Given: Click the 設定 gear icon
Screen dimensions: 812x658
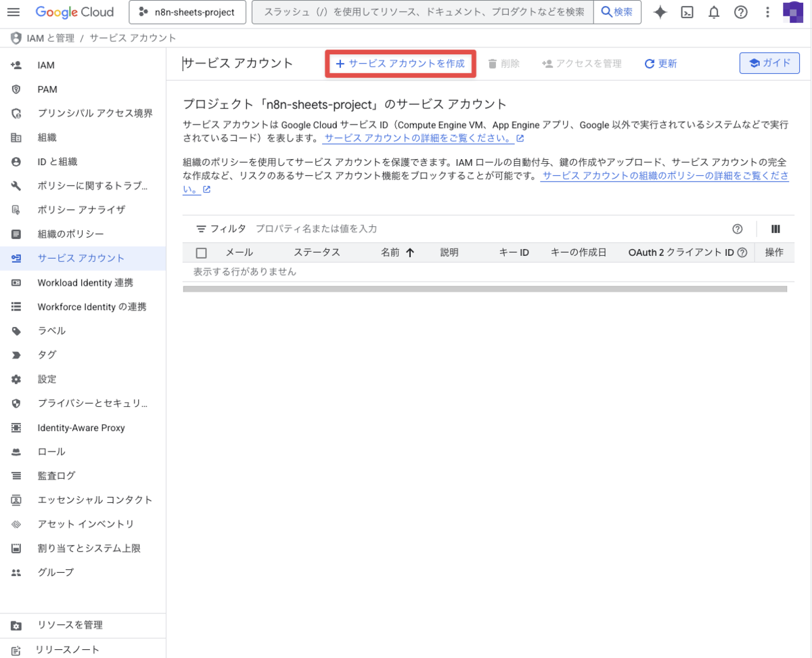Looking at the screenshot, I should (x=16, y=379).
